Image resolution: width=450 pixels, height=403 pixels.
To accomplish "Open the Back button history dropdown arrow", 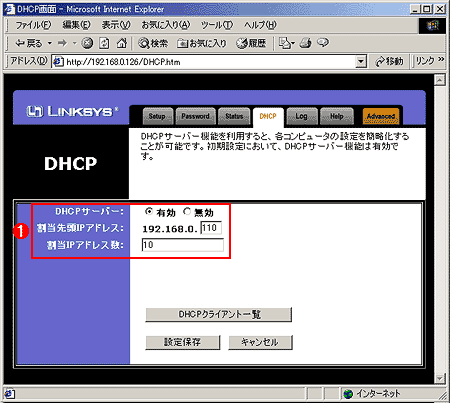I will point(50,43).
